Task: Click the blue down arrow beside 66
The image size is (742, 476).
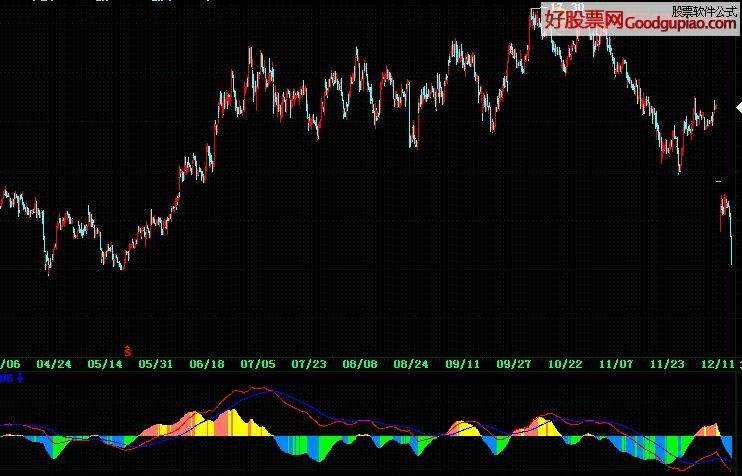Action: click(x=20, y=378)
